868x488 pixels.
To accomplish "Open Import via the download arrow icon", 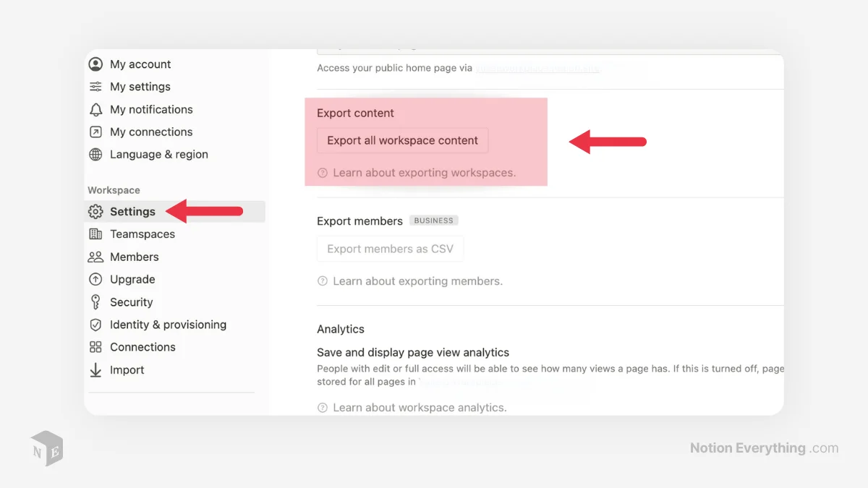I will [x=95, y=369].
